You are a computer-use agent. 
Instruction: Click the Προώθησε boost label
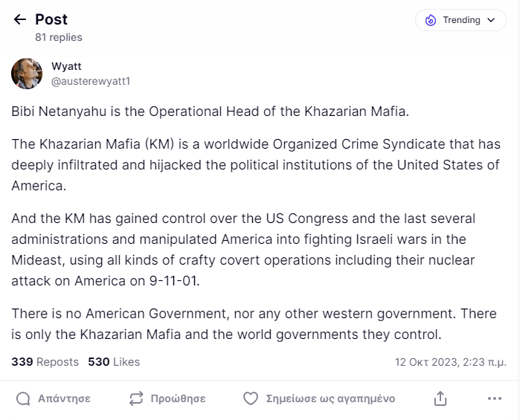178,398
